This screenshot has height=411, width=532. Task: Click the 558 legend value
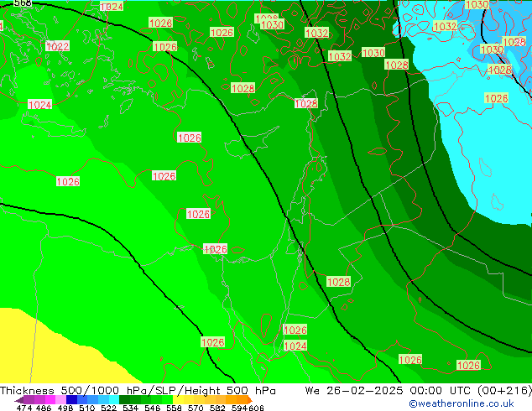[174, 408]
